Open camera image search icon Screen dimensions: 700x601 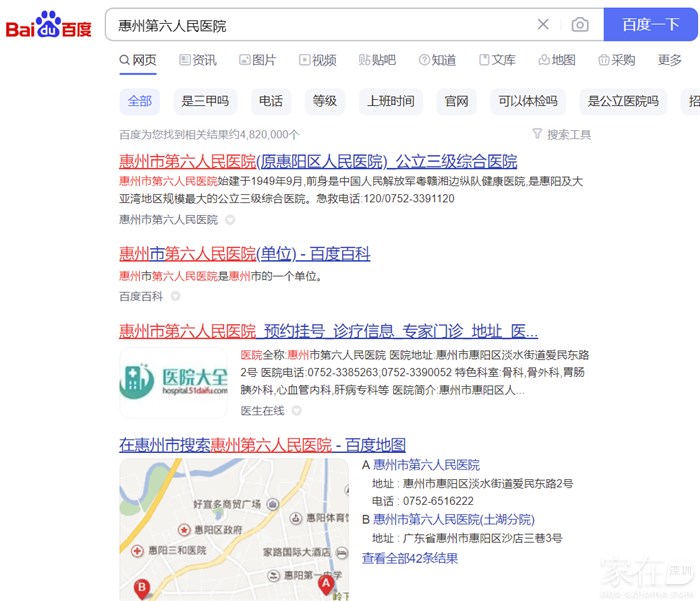[580, 25]
